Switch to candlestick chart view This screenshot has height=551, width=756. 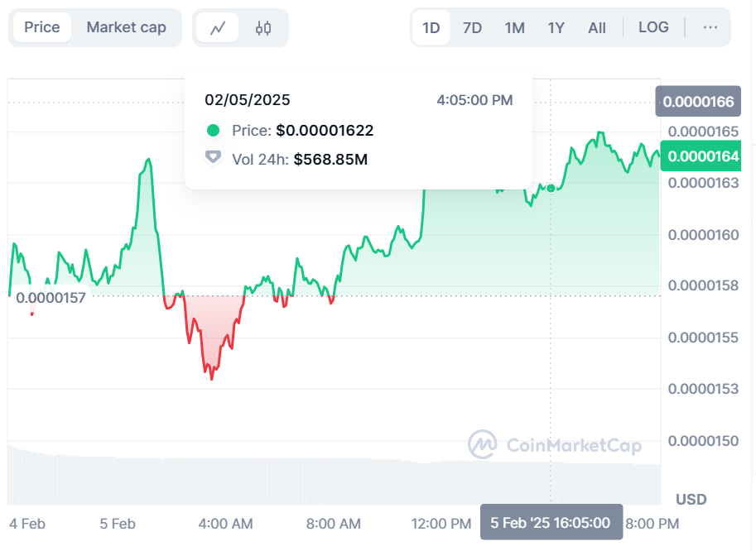263,27
